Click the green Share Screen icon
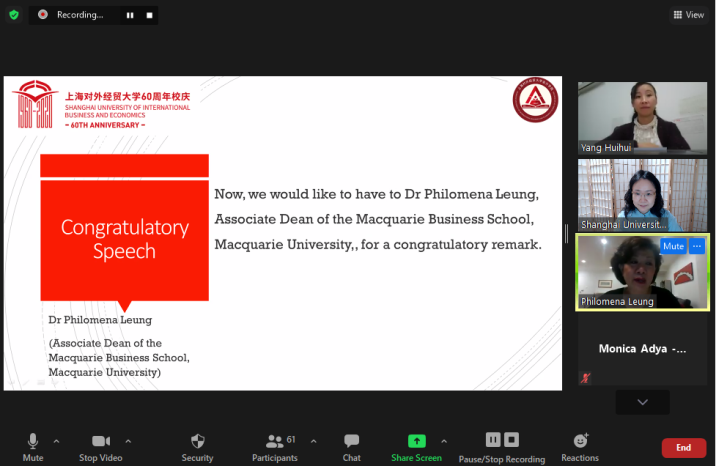The width and height of the screenshot is (716, 466). (x=416, y=441)
